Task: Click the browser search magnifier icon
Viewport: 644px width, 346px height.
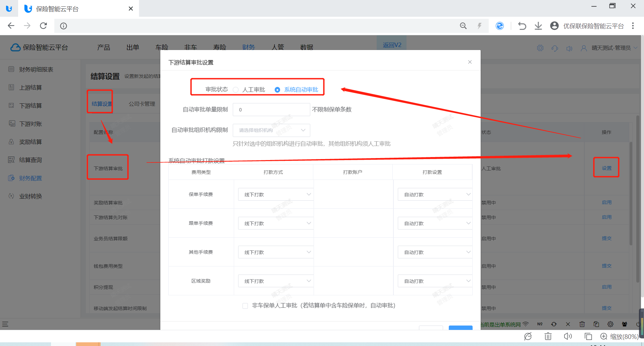Action: click(463, 26)
